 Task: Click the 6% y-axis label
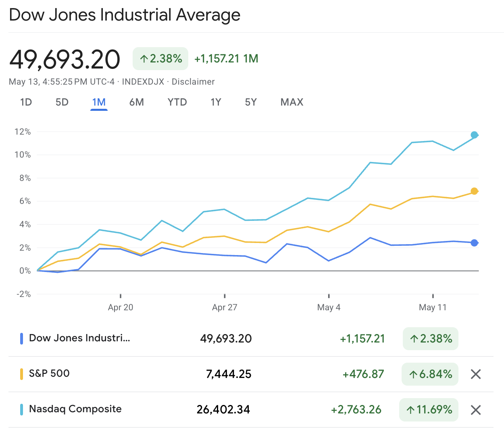[x=25, y=201]
